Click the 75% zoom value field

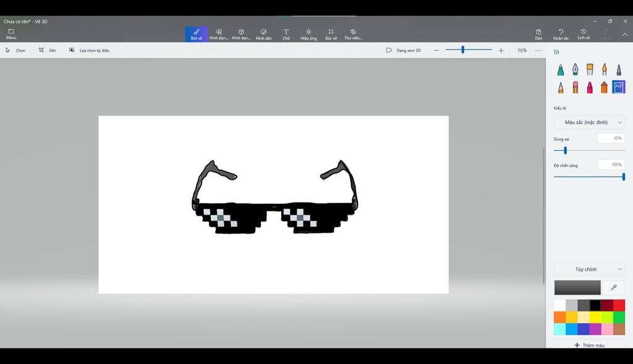[x=522, y=51]
